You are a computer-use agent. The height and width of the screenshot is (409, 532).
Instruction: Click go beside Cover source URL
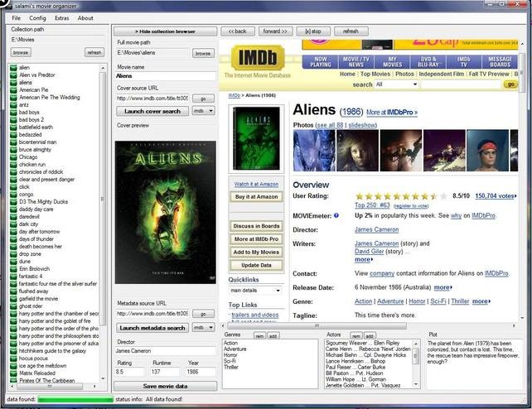(203, 99)
